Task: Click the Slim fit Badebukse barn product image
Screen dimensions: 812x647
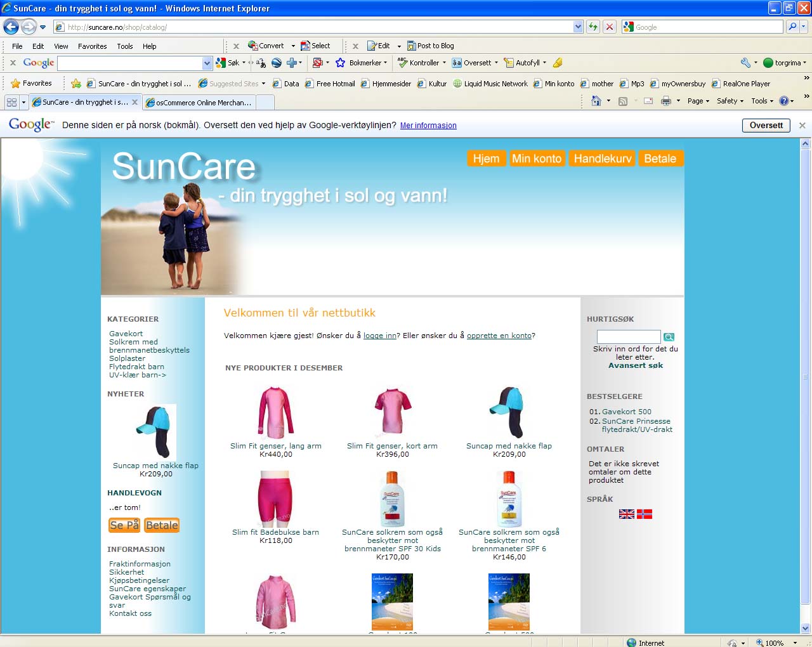Action: tap(275, 499)
